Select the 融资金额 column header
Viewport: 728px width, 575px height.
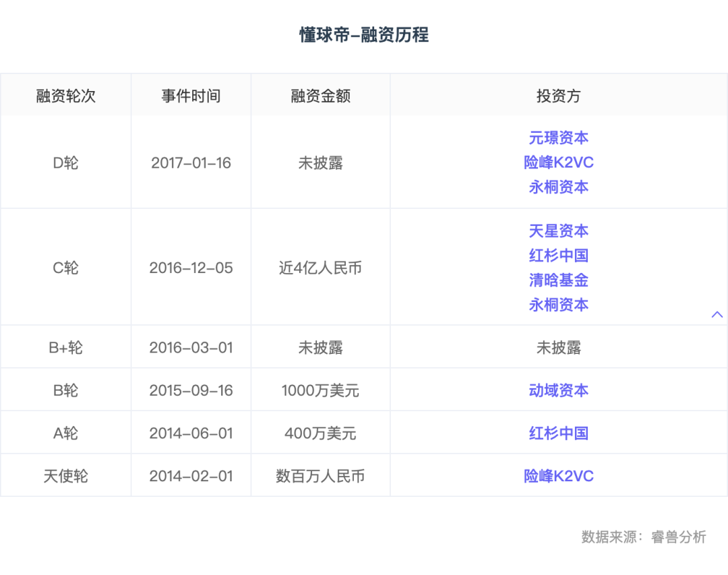320,96
